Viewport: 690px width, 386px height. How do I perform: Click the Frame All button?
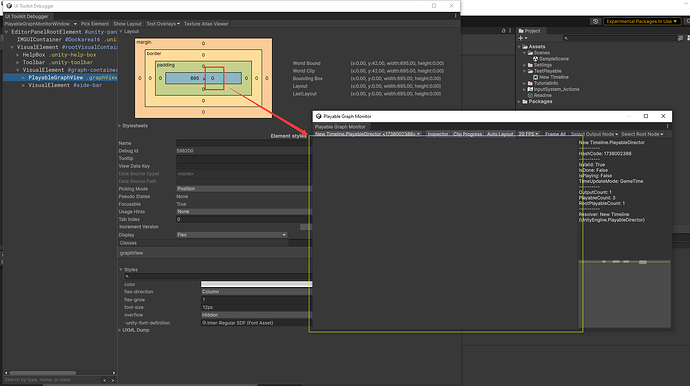[x=555, y=134]
